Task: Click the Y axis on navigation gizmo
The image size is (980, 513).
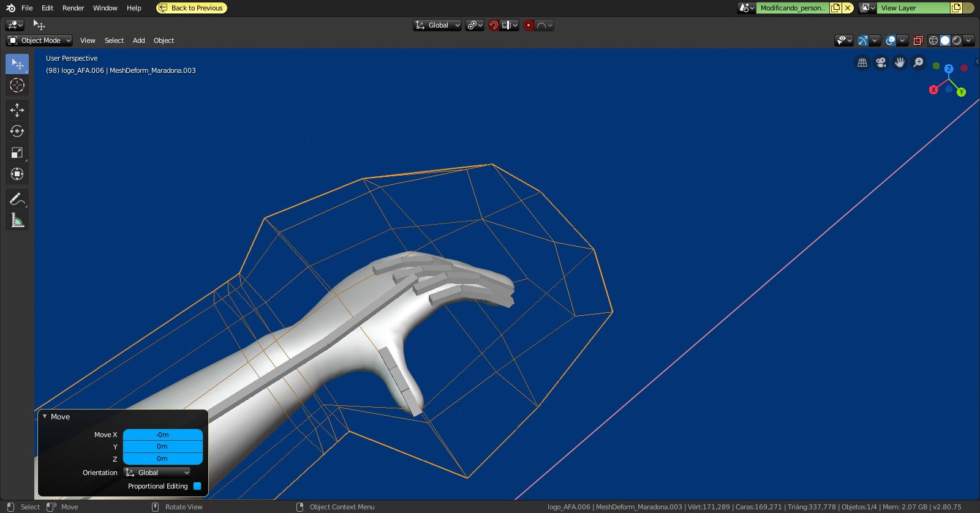Action: [x=961, y=92]
